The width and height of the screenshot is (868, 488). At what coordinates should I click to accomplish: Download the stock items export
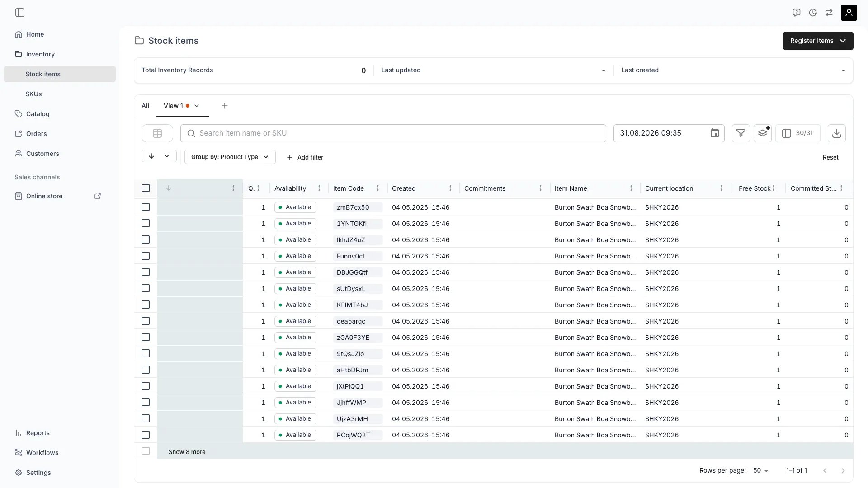tap(837, 133)
